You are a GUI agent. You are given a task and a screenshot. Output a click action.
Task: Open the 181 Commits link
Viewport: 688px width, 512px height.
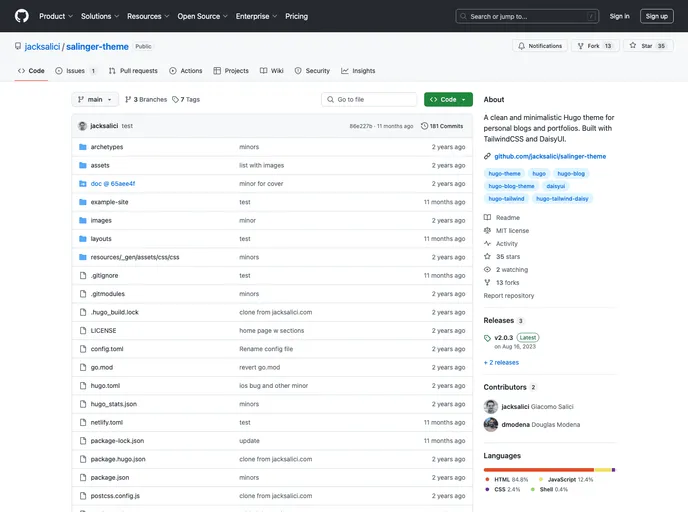tap(442, 126)
